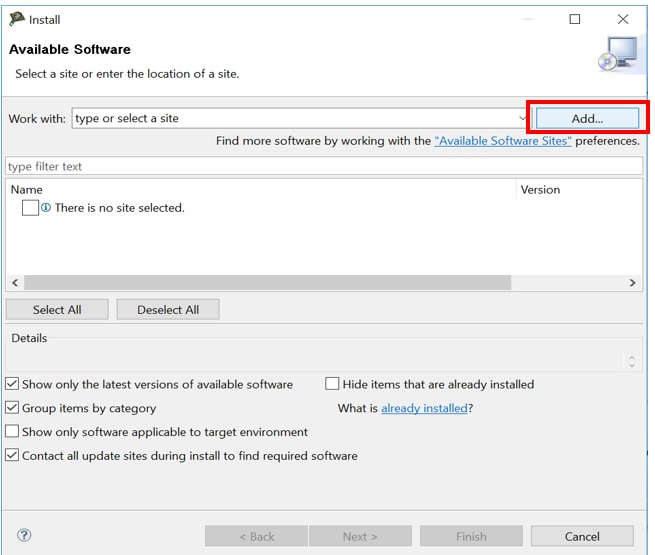Click the Add... button
Image resolution: width=655 pixels, height=555 pixels.
[587, 118]
